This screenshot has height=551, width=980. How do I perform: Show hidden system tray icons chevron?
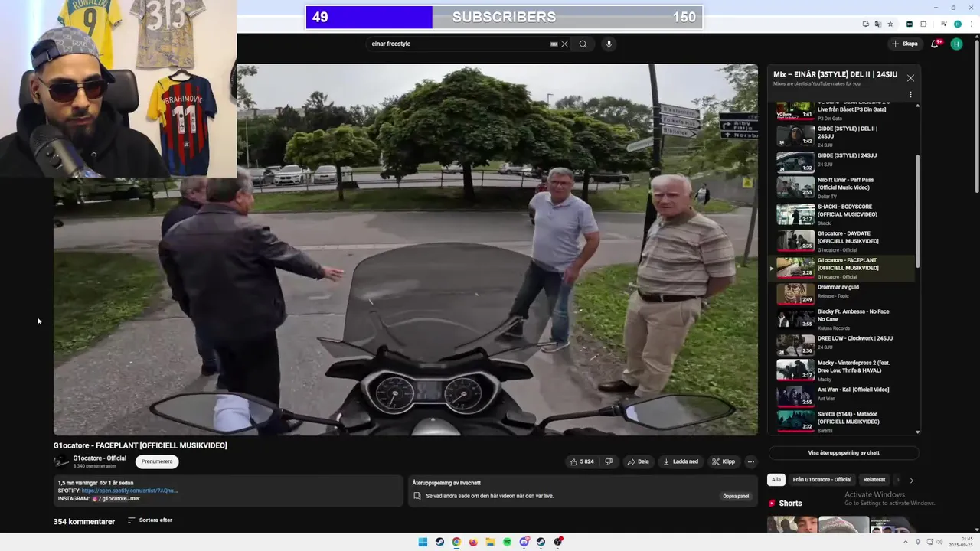click(906, 542)
